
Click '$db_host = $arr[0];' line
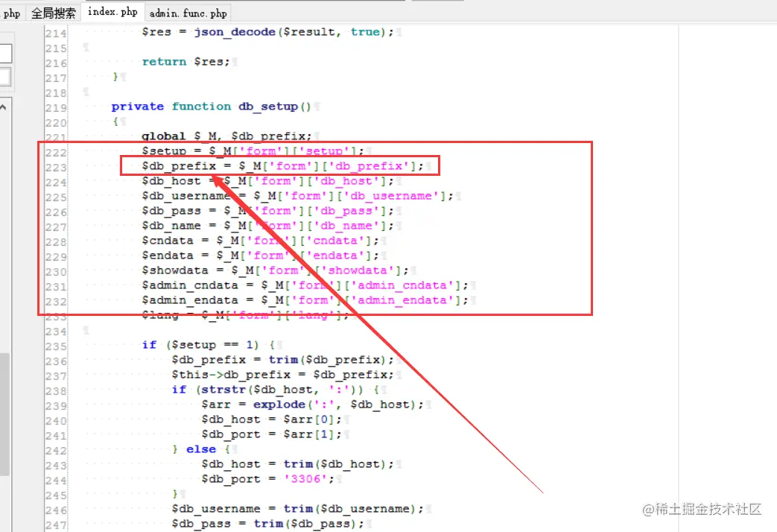click(x=271, y=419)
